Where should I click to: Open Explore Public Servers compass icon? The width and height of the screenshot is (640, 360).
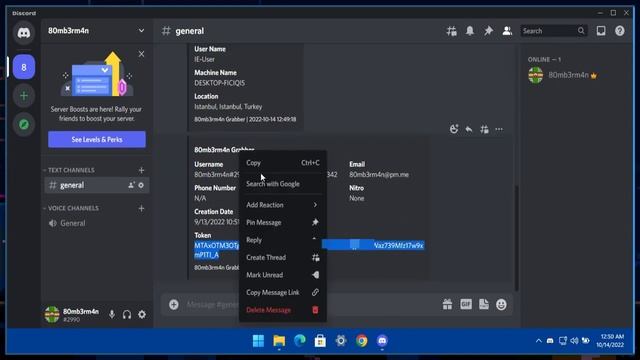(x=24, y=124)
